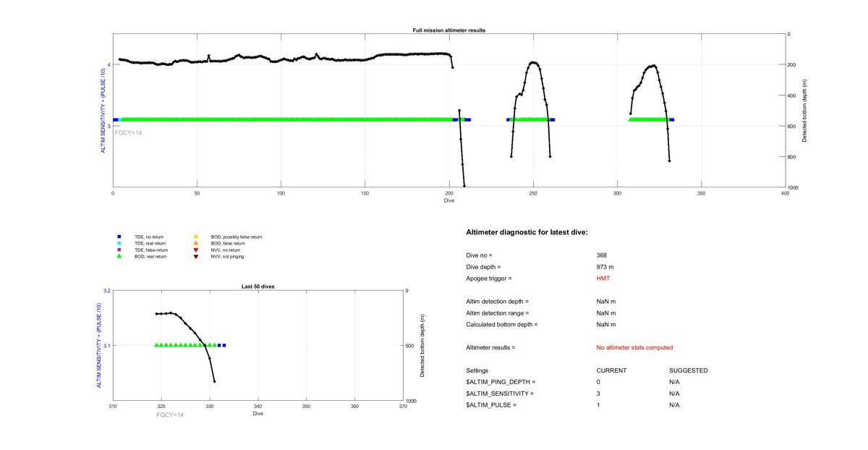
Task: Click the red 'No altimeter stats computed' message
Action: 634,348
